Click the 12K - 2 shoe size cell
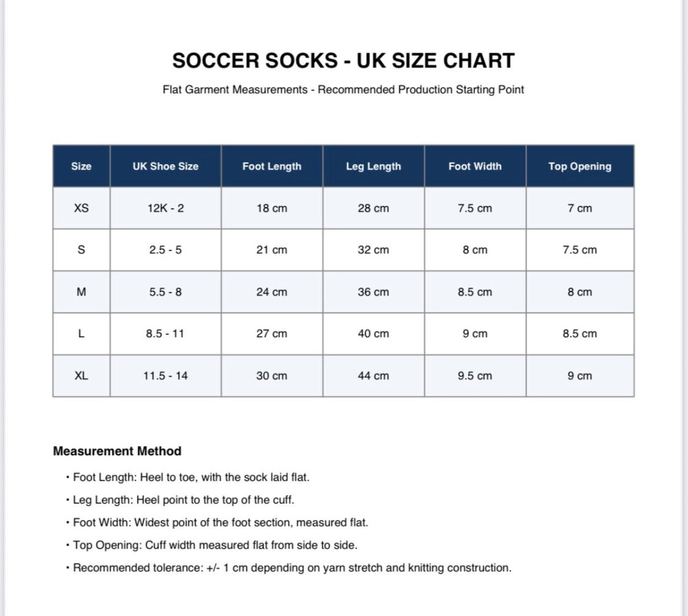 (x=165, y=208)
